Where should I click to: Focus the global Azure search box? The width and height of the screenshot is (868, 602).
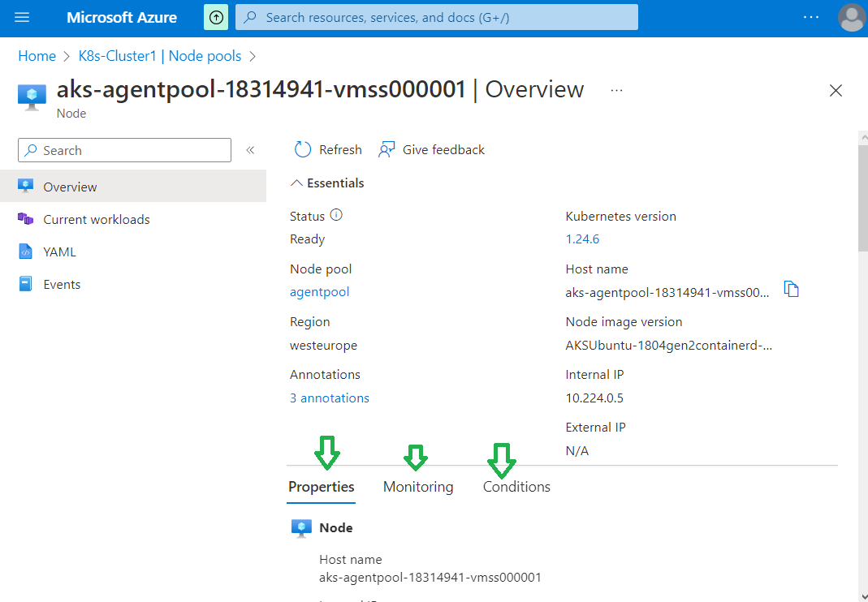point(437,18)
